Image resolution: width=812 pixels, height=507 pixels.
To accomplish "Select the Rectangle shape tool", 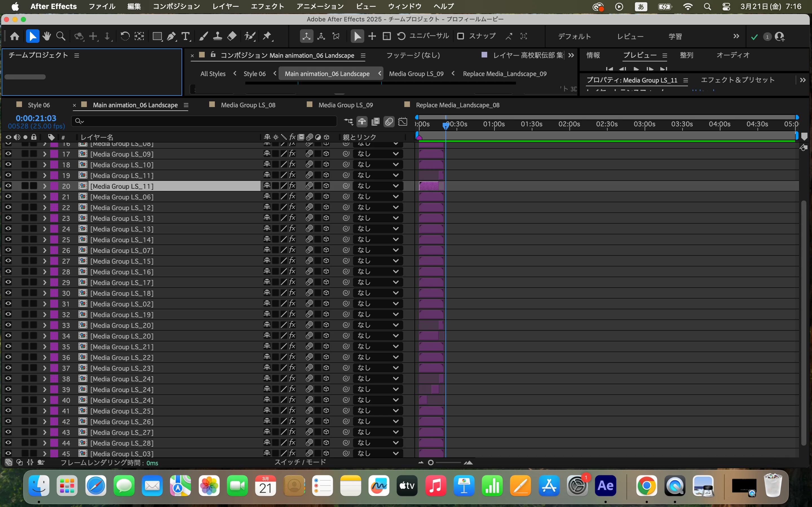I will (x=157, y=36).
